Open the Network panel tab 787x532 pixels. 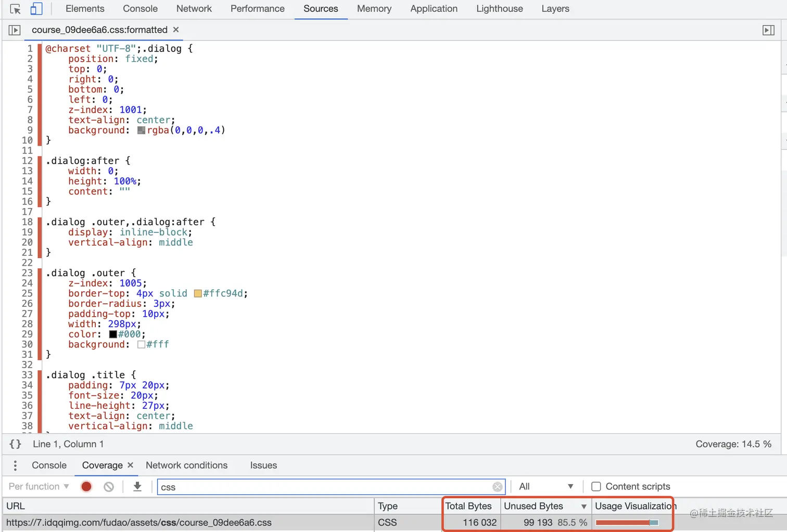(194, 9)
